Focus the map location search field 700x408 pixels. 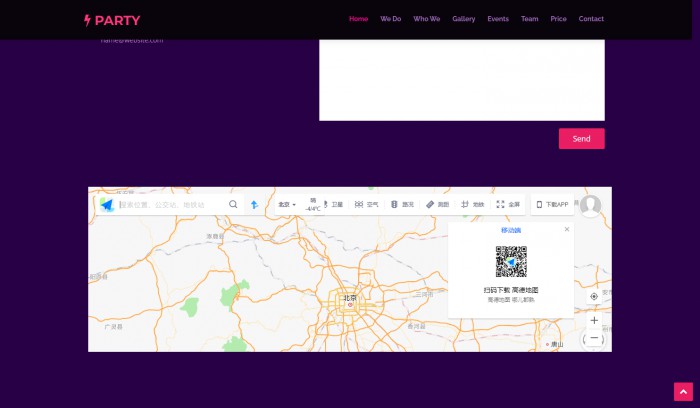click(x=172, y=204)
